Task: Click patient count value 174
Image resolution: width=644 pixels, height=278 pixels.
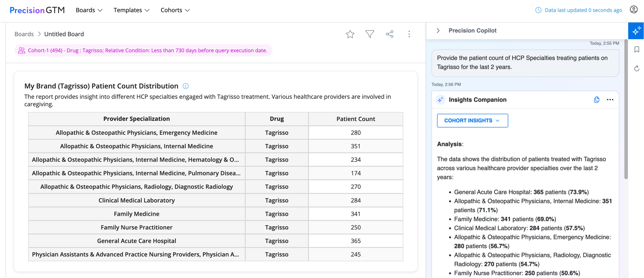Action: coord(356,173)
